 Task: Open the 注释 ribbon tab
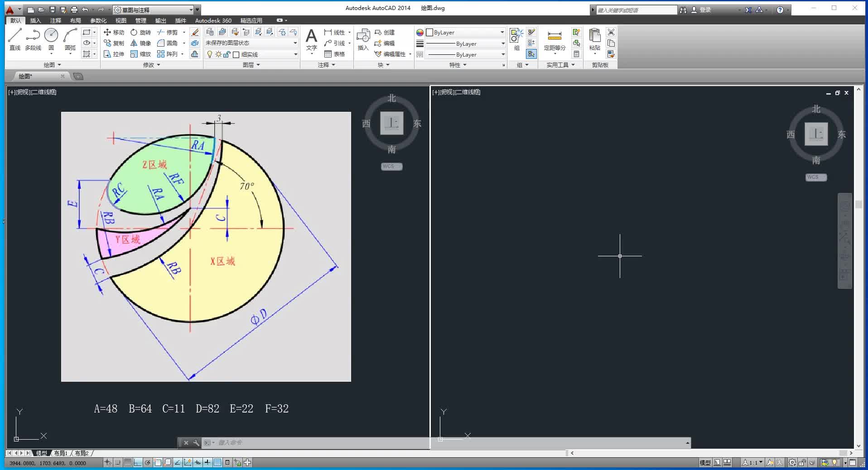coord(55,20)
